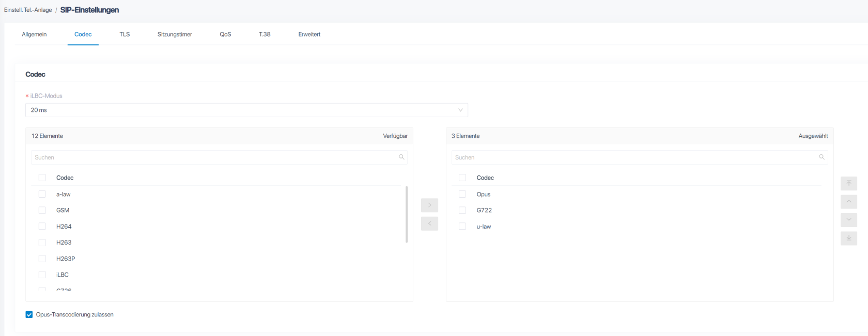Click the move-to-bottom arrow icon
The image size is (868, 336).
coord(848,238)
